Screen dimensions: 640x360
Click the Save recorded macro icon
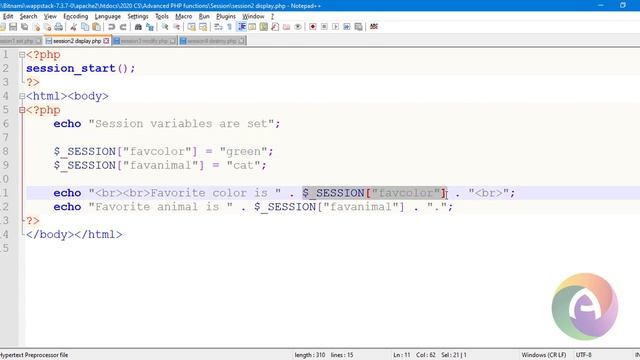[358, 27]
